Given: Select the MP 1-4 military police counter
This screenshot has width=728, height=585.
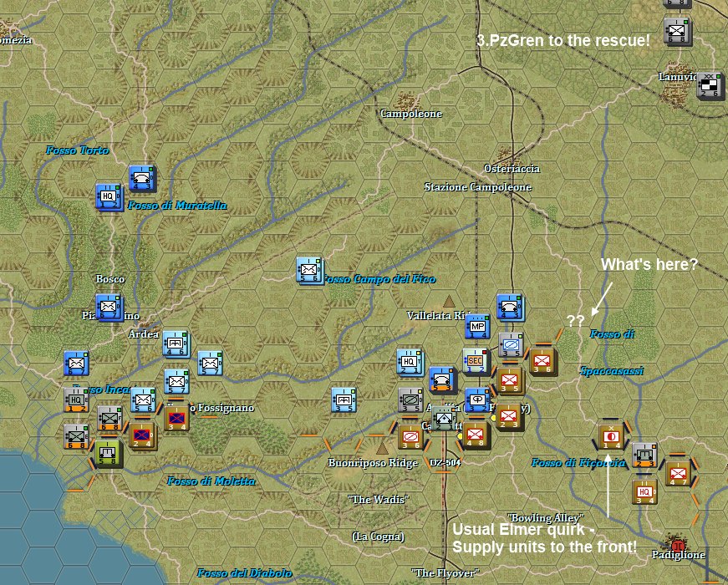Looking at the screenshot, I should tap(477, 326).
